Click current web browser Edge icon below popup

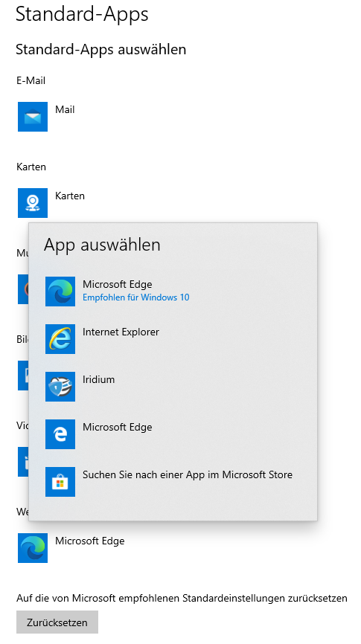33,548
